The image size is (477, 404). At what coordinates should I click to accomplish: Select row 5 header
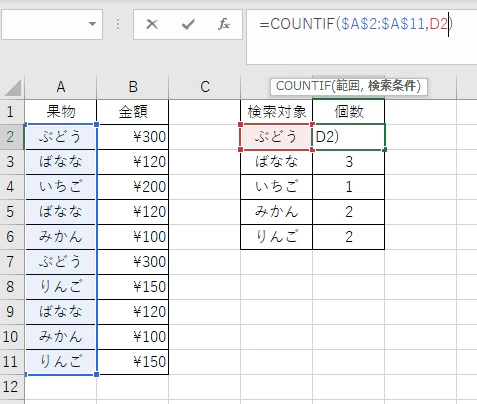(x=12, y=212)
